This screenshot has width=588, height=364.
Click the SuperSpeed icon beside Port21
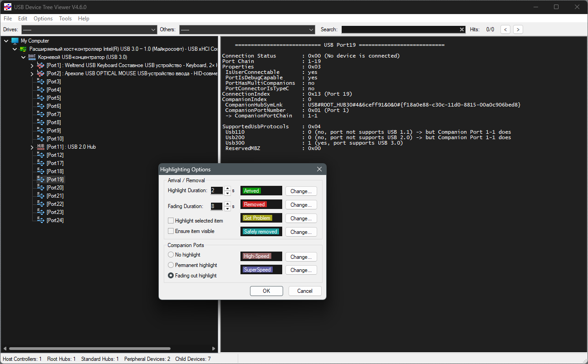pyautogui.click(x=40, y=196)
